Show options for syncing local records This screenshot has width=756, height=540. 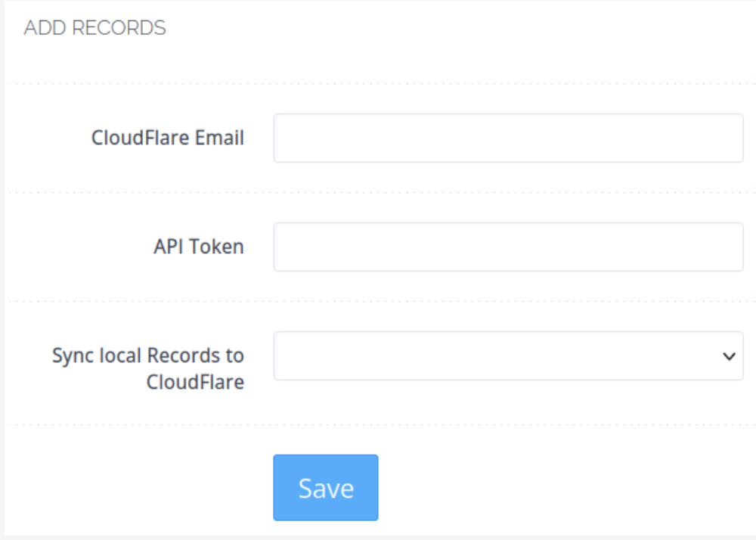pyautogui.click(x=508, y=355)
